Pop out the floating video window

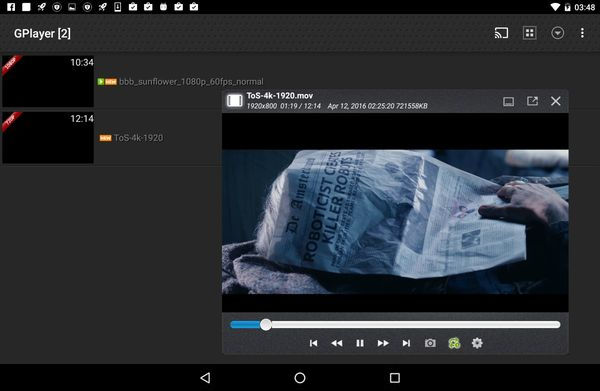click(532, 101)
